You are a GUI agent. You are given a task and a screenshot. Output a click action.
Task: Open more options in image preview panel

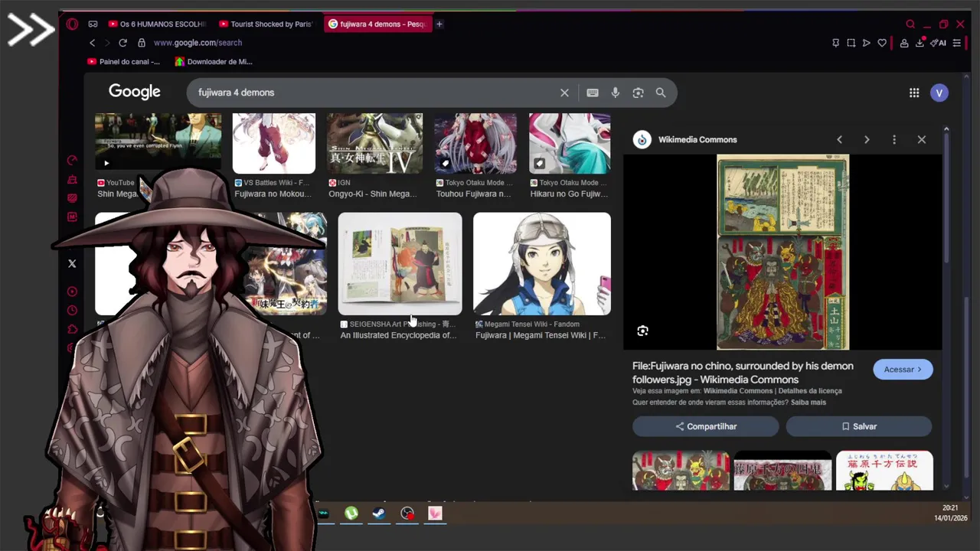pos(894,139)
